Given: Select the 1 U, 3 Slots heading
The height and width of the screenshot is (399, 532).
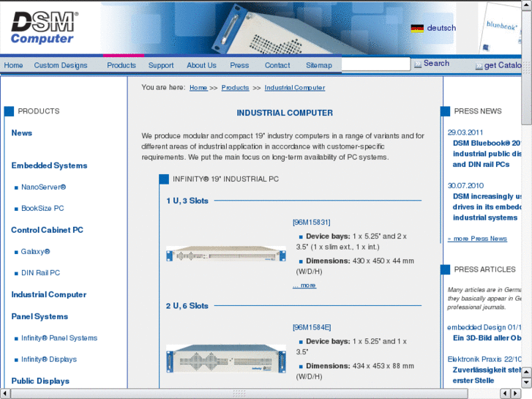Looking at the screenshot, I should (187, 201).
